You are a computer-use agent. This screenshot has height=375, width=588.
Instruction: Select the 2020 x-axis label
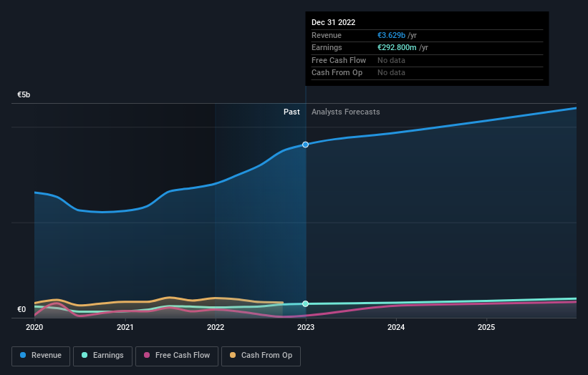[34, 327]
